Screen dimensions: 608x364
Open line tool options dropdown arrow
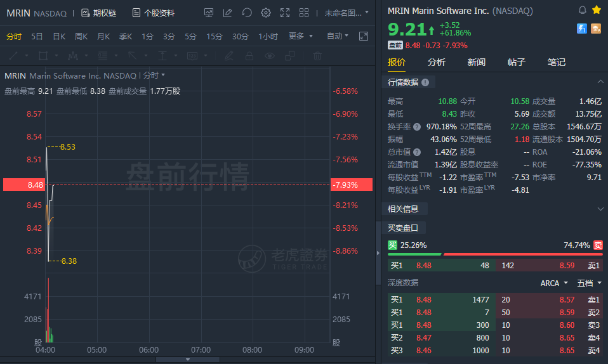pyautogui.click(x=27, y=56)
